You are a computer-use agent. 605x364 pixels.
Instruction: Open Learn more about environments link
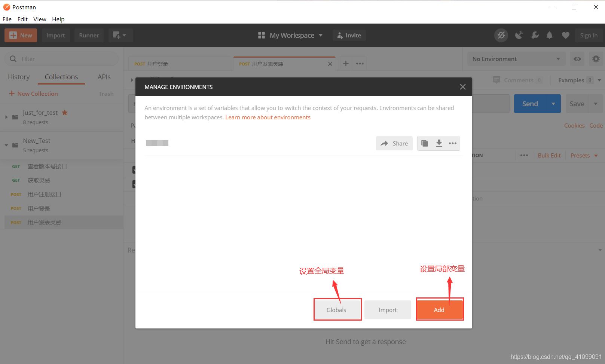pos(268,117)
